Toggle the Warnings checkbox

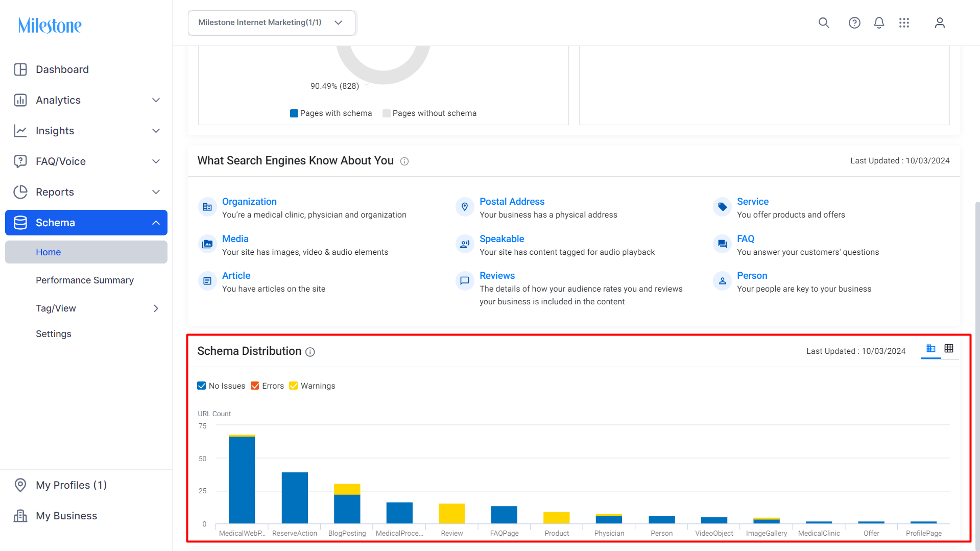[x=293, y=386]
